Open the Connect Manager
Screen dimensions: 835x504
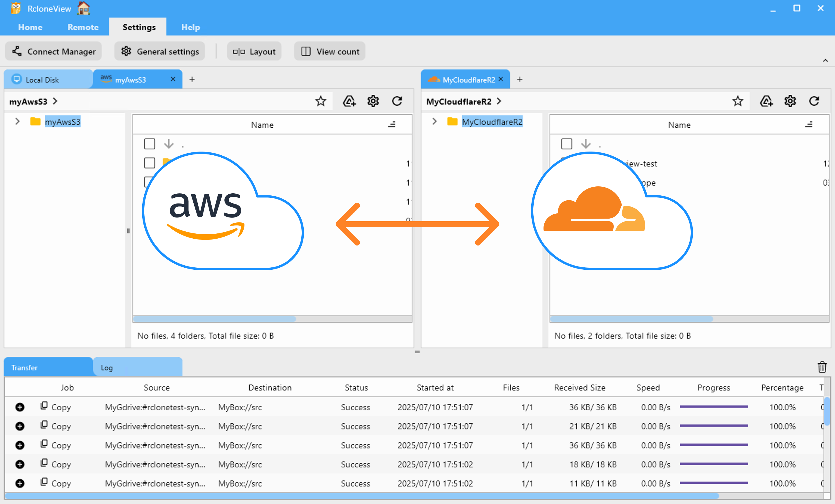coord(53,51)
